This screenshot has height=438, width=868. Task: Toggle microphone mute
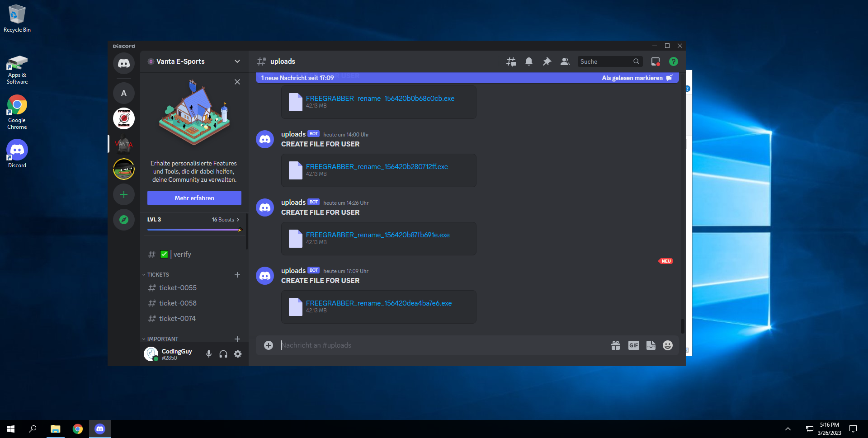[x=208, y=354]
